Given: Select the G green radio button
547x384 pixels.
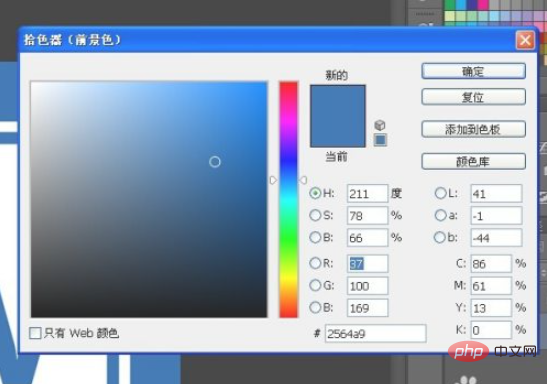Looking at the screenshot, I should 315,285.
